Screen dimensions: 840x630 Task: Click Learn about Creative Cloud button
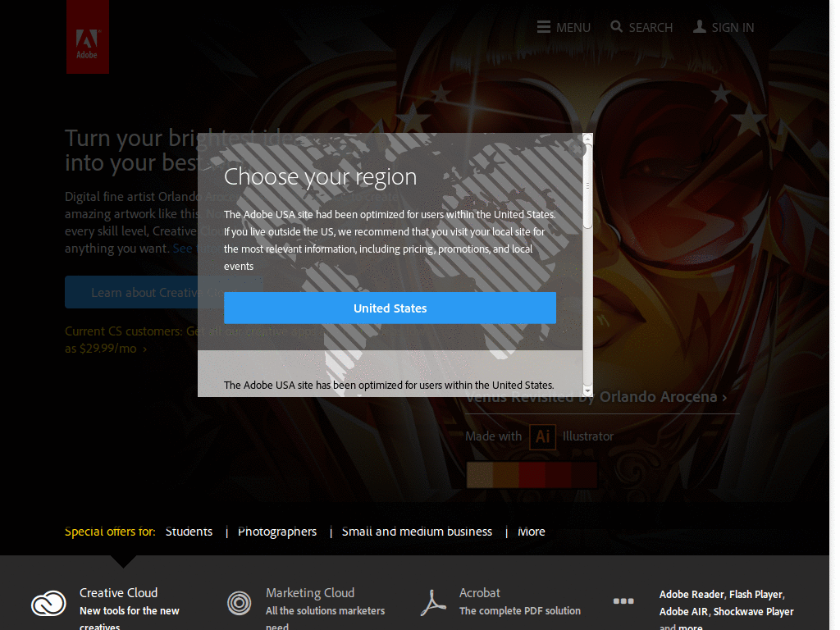(164, 292)
